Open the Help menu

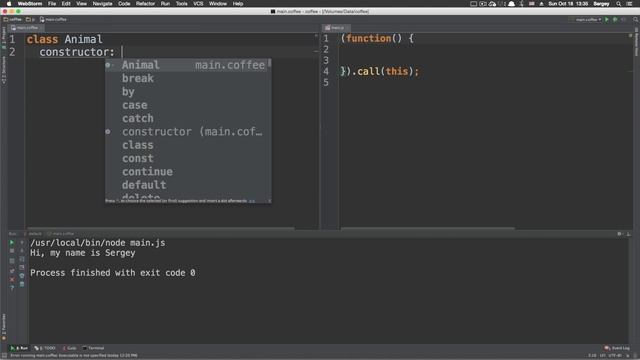point(238,4)
